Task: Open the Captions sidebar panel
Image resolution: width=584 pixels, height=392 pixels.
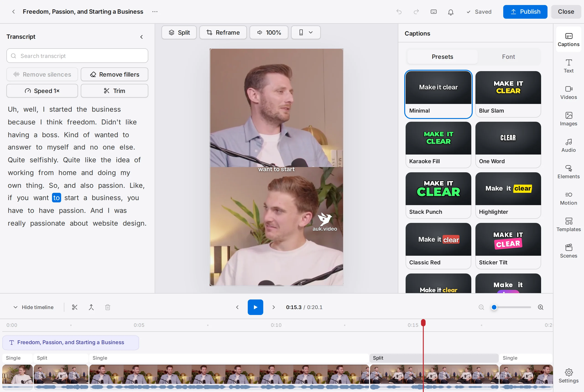Action: (568, 39)
